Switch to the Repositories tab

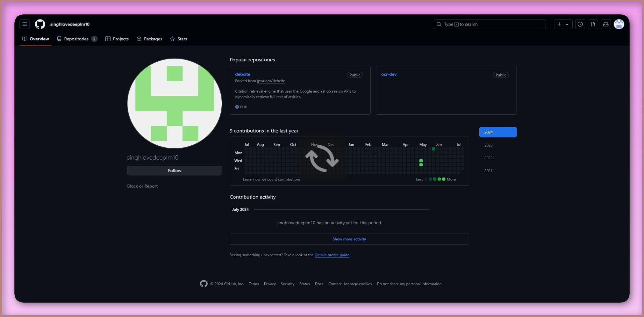tap(77, 39)
